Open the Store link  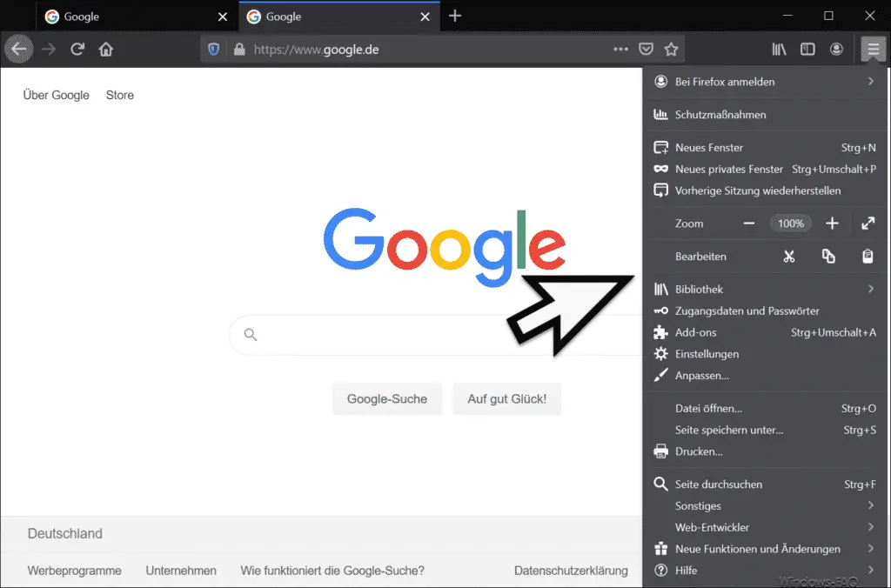point(120,95)
